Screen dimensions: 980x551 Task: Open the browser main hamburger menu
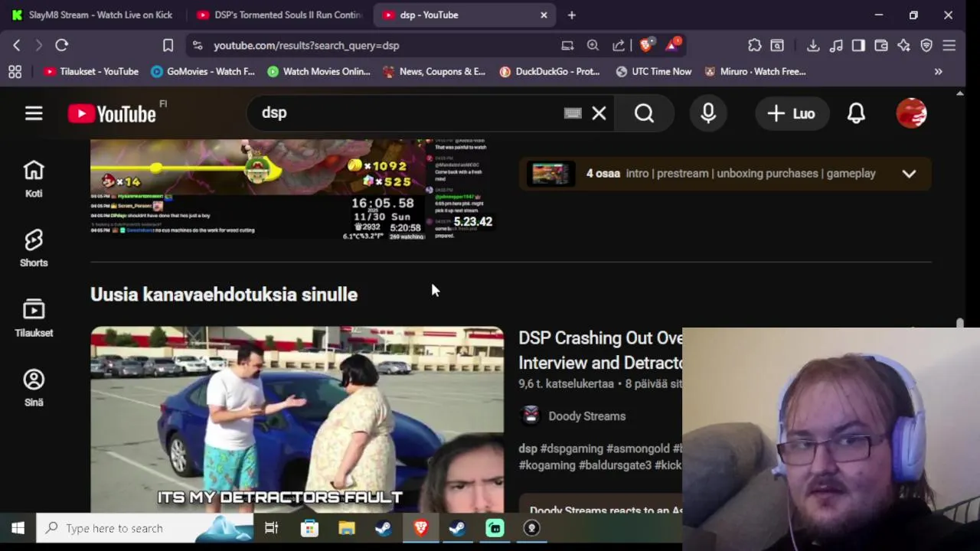(x=949, y=45)
